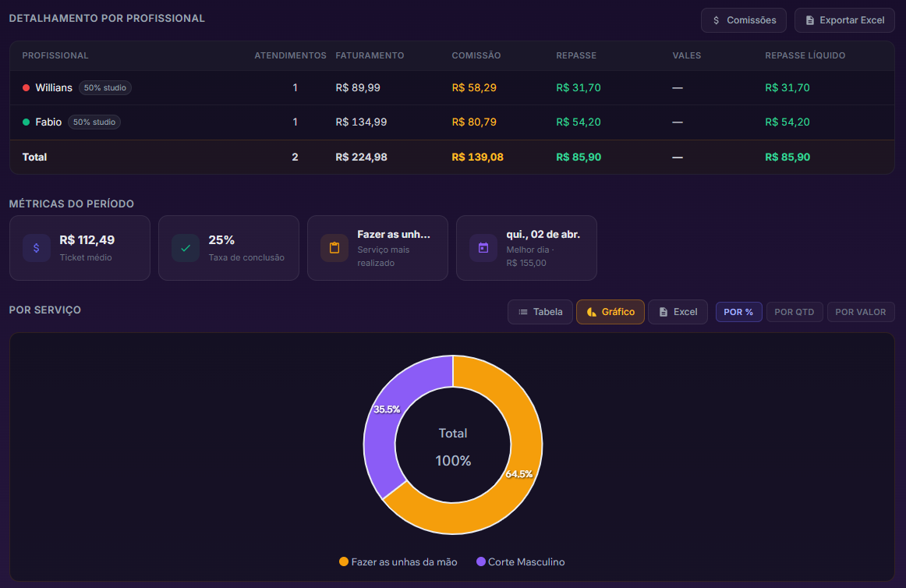Switch chart to POR VALOR mode
The image size is (906, 588).
(860, 312)
